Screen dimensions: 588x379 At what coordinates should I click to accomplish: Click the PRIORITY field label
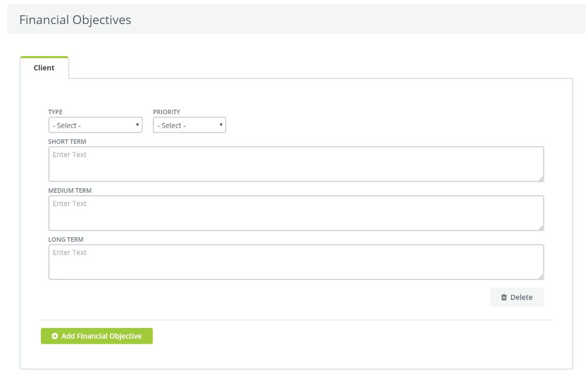[167, 112]
